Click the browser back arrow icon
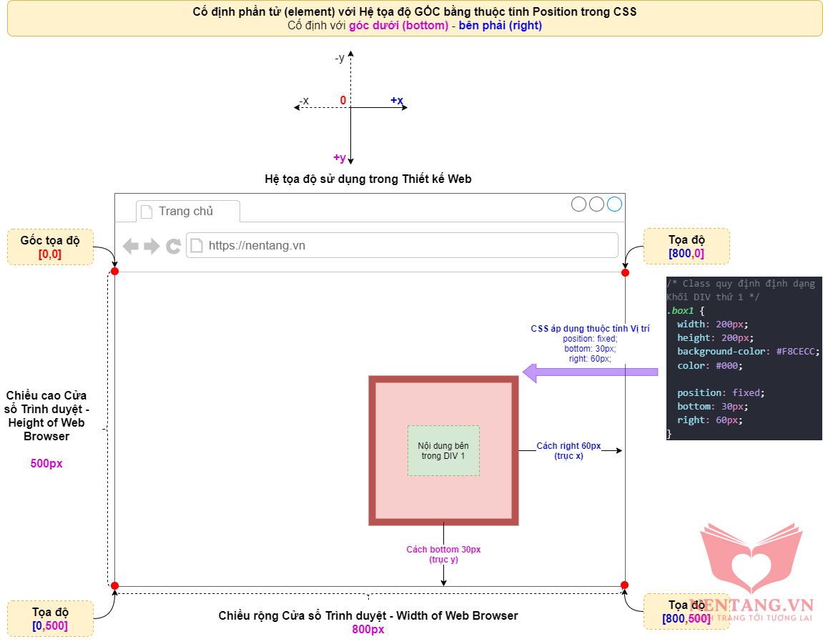Screen dimensions: 823x644 click(130, 246)
